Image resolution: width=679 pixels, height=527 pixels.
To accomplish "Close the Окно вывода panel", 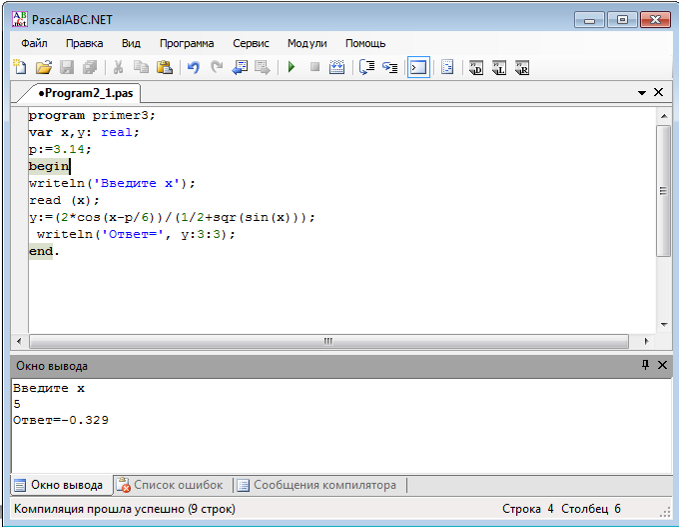I will point(660,366).
